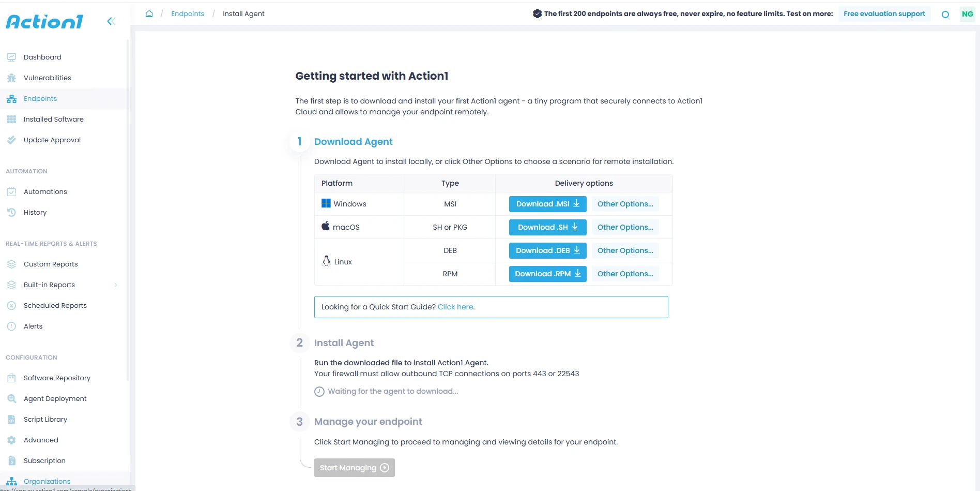The width and height of the screenshot is (980, 491).
Task: Click the Windows platform logo
Action: pos(326,203)
